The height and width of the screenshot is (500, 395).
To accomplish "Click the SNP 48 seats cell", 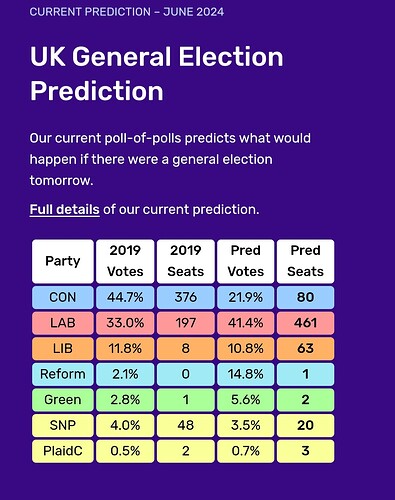I will (x=186, y=425).
